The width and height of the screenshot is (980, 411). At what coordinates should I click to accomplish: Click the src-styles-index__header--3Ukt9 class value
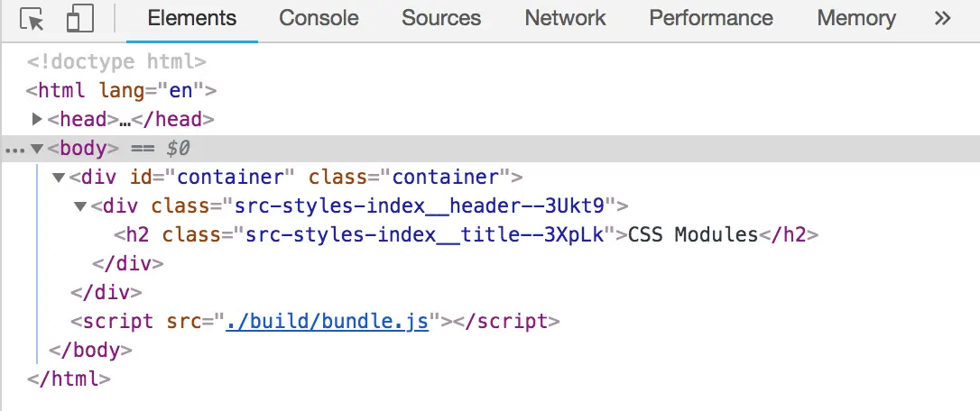(419, 205)
